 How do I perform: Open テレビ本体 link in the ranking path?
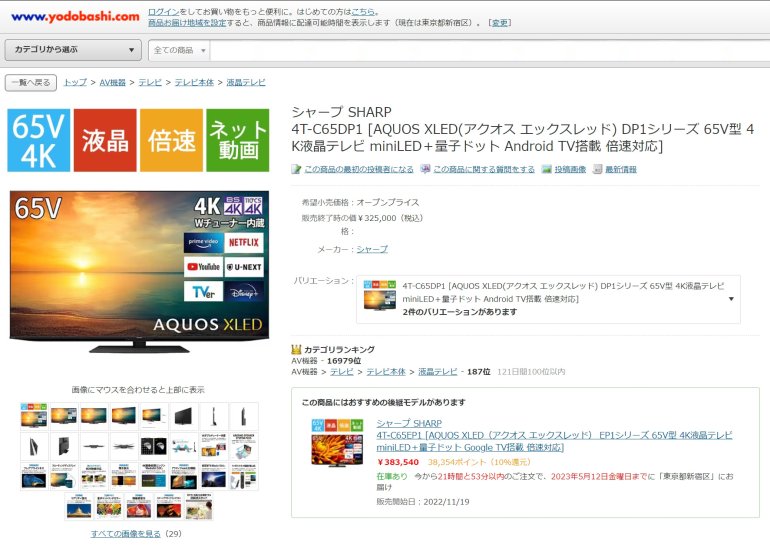386,372
